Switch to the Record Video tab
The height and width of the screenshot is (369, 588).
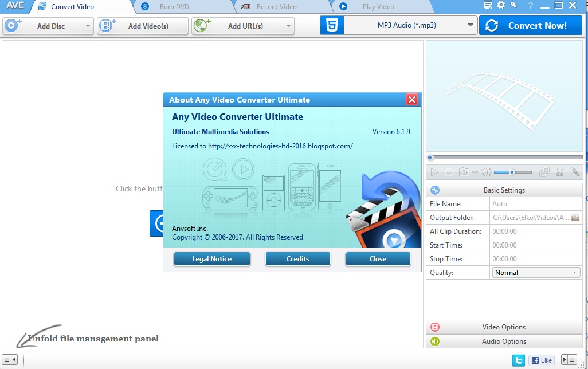[276, 7]
